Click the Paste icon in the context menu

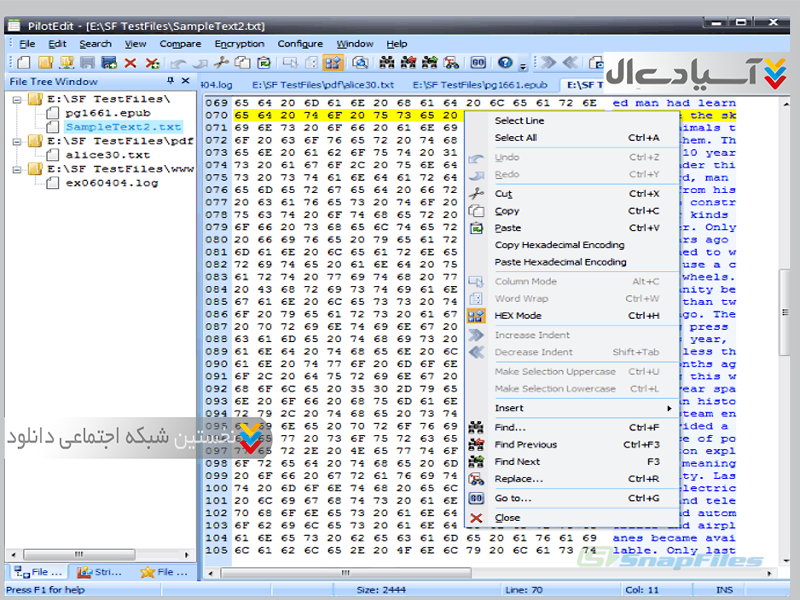(477, 228)
